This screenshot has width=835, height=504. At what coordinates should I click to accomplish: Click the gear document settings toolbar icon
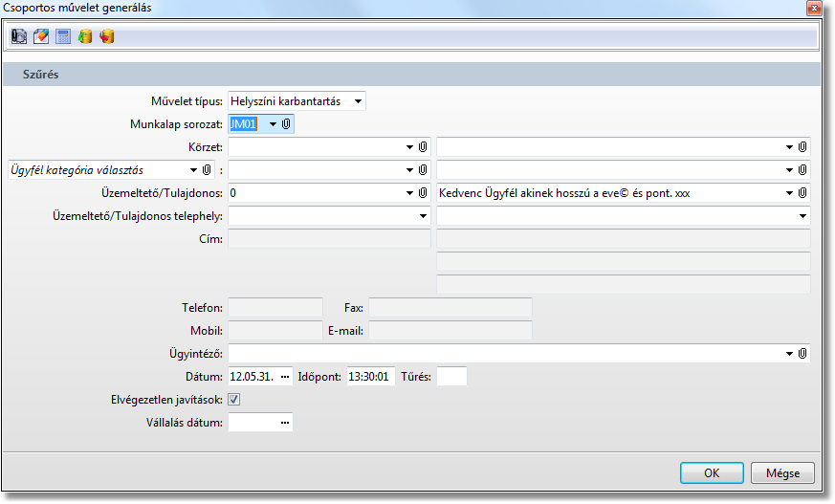tap(18, 36)
